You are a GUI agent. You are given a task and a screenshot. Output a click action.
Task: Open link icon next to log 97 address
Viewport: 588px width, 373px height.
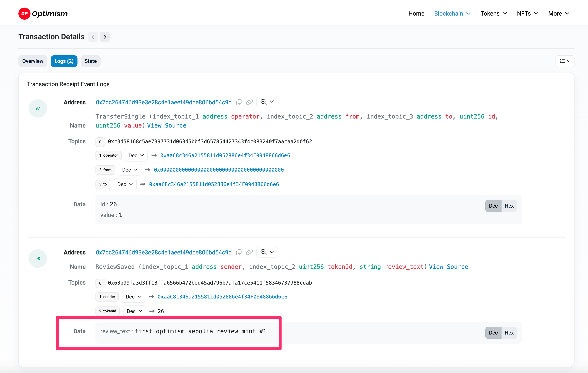[x=249, y=102]
